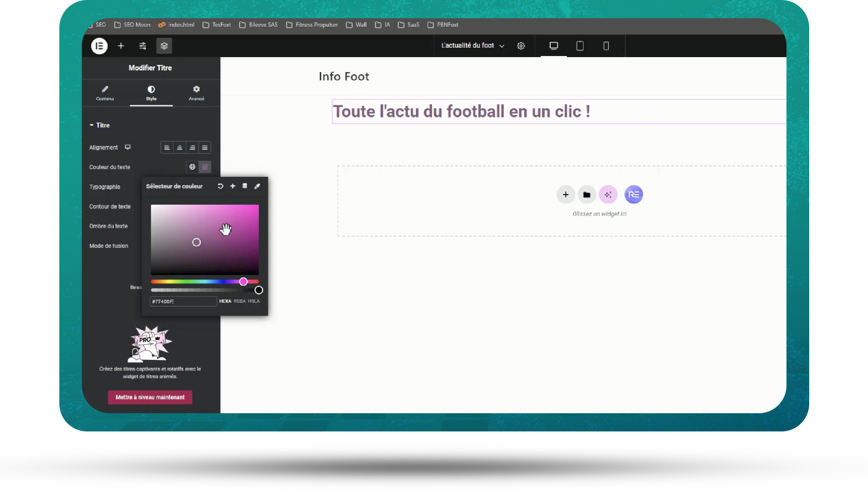This screenshot has height=493, width=868.
Task: Justify the title text
Action: pyautogui.click(x=205, y=148)
